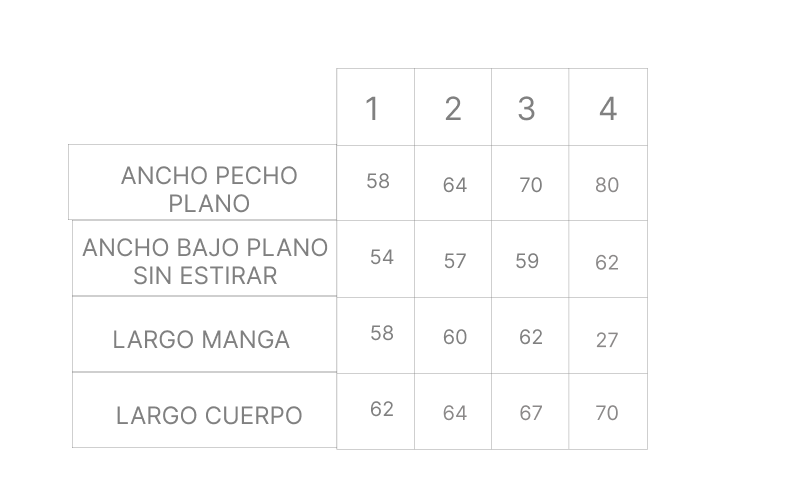Select the LARGO CUERPO cell showing 67
The height and width of the screenshot is (500, 792).
pos(531,413)
